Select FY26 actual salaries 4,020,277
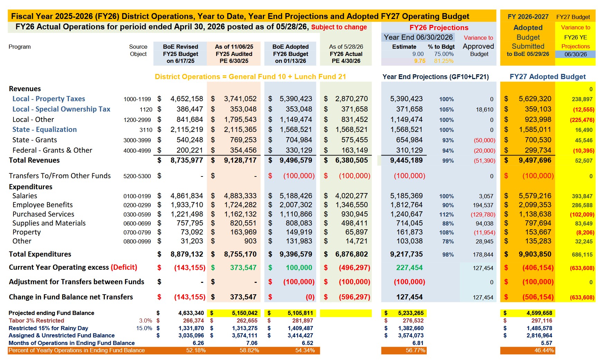 pyautogui.click(x=352, y=196)
